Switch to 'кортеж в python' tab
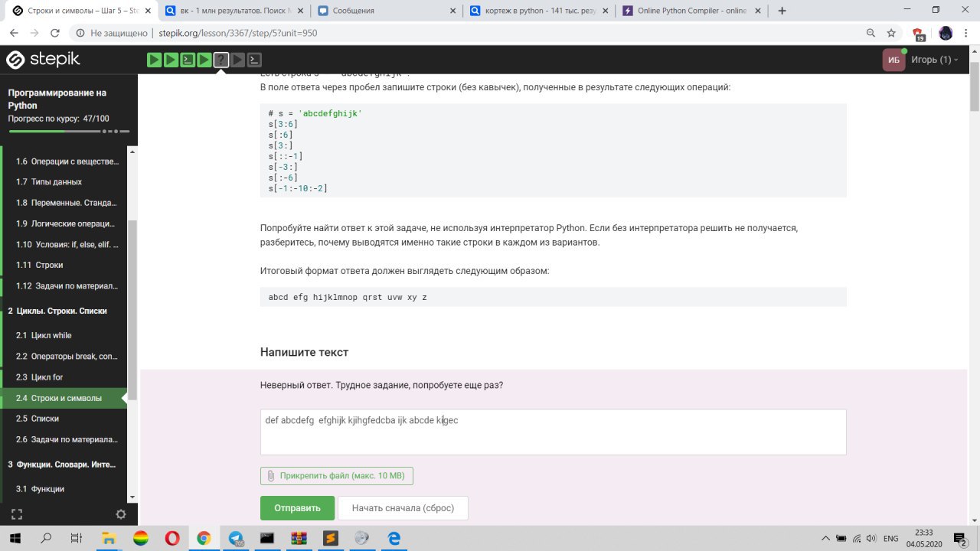Image resolution: width=980 pixels, height=551 pixels. point(540,11)
